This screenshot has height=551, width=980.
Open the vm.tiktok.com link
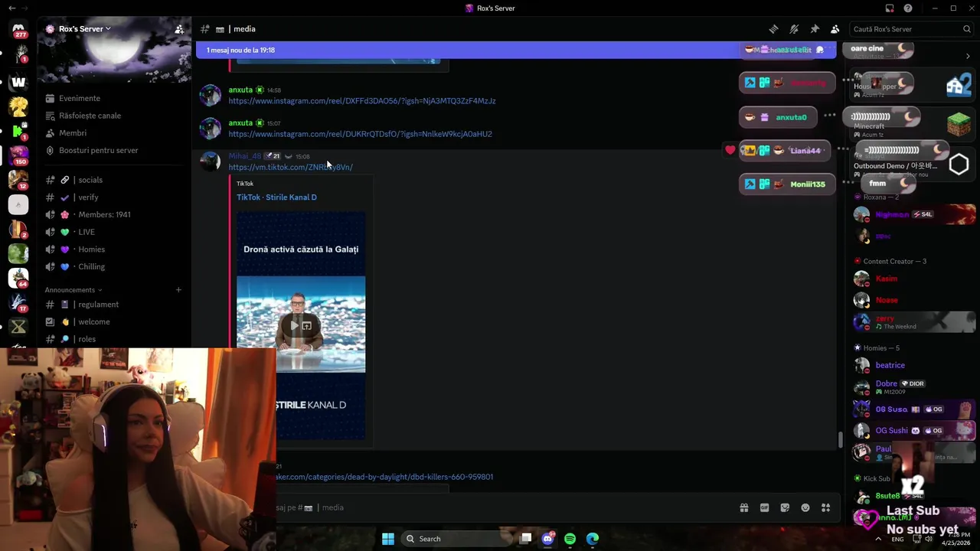(x=290, y=167)
